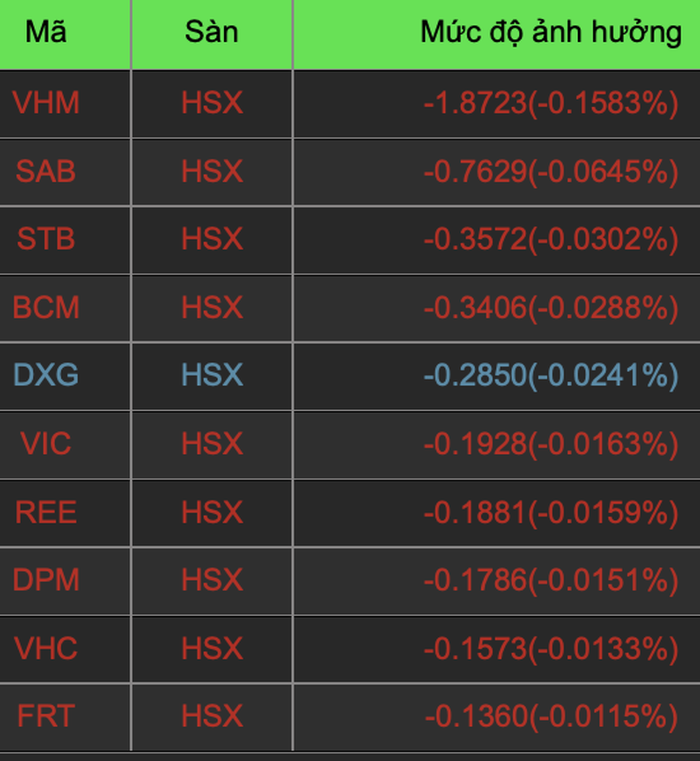Open the STB stock symbol
This screenshot has width=700, height=761.
(x=46, y=239)
